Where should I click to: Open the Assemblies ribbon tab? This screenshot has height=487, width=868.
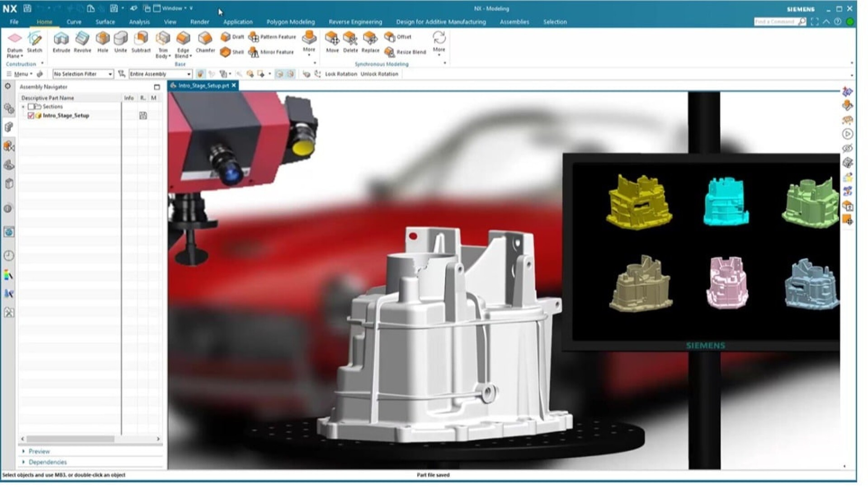(514, 22)
